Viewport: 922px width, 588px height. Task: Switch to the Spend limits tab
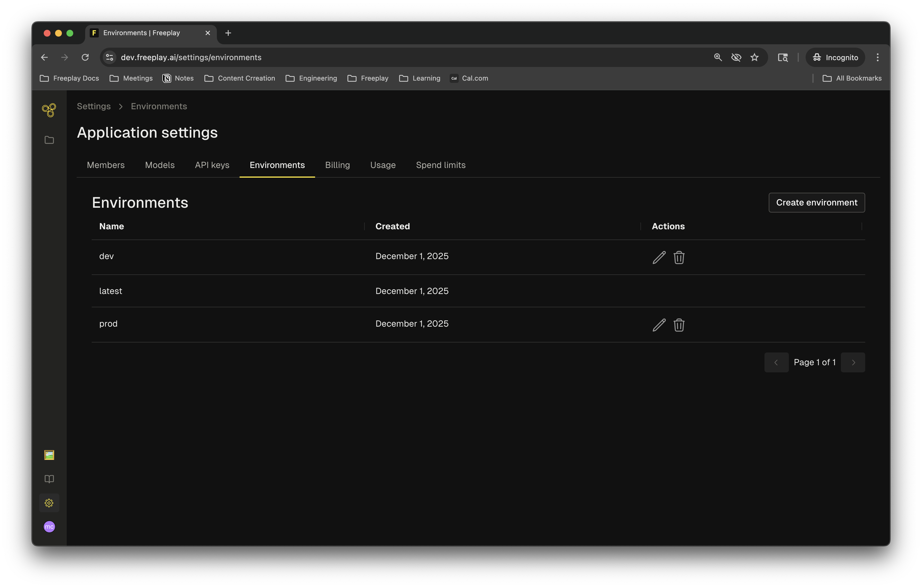tap(441, 165)
